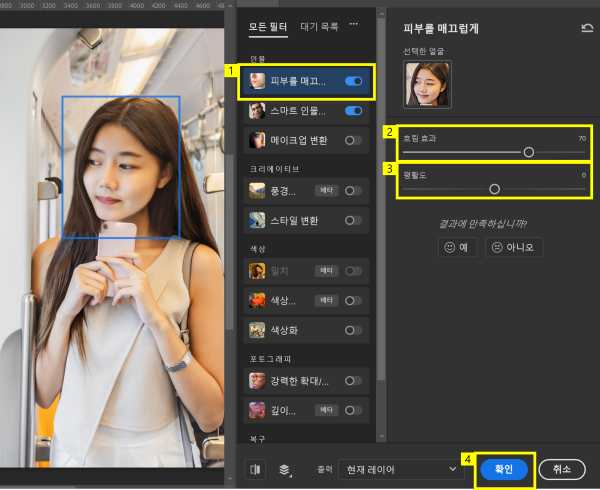This screenshot has height=490, width=600.
Task: Click the 일치 filter thumbnail icon
Action: click(x=257, y=271)
